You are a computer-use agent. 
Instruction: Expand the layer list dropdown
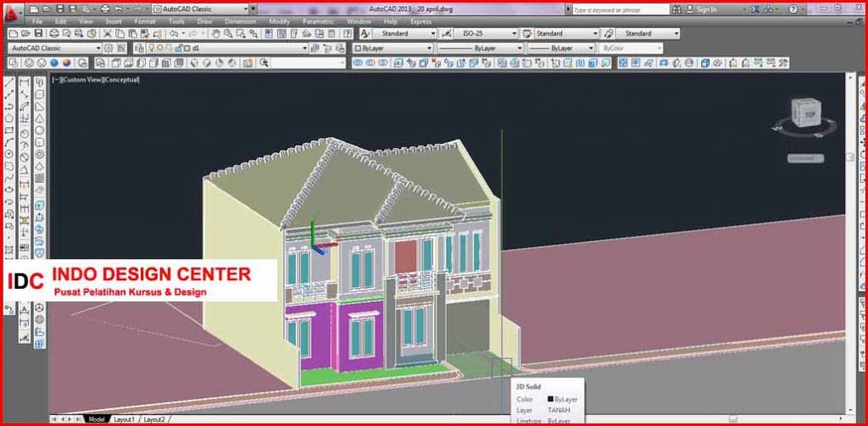[304, 48]
